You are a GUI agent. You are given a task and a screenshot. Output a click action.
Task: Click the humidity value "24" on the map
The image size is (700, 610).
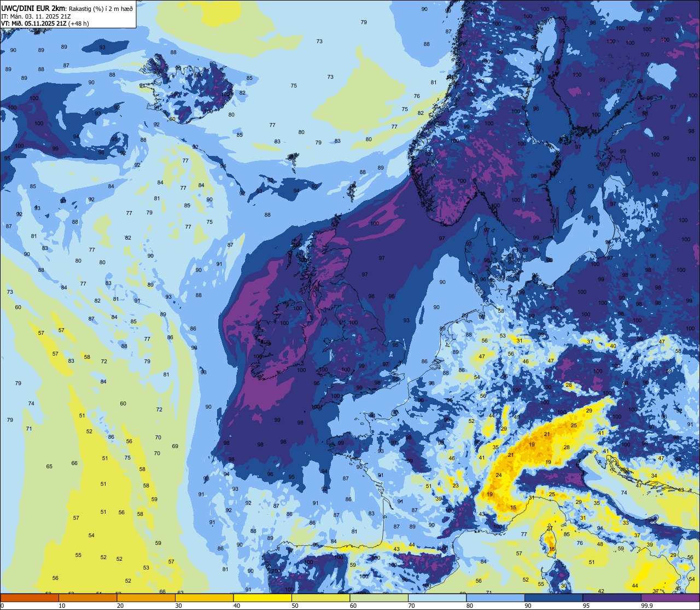tap(499, 475)
